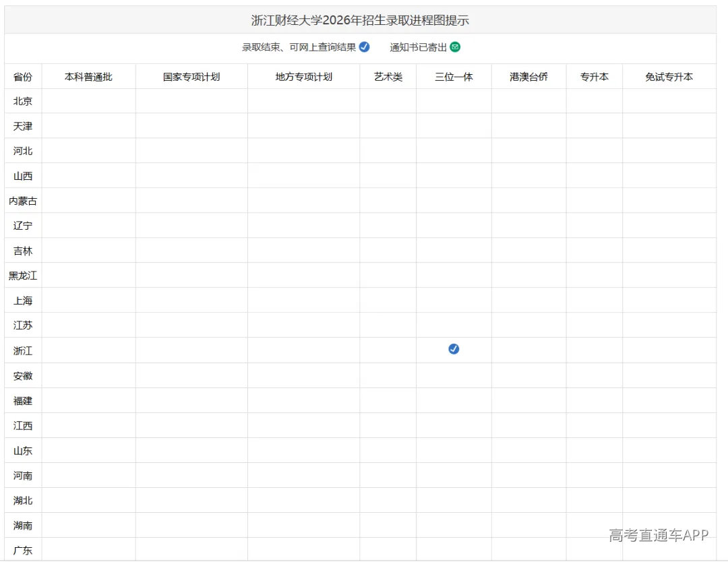Click the legend text 通知书已寄出
Viewport: 728px width, 562px height.
coord(418,47)
